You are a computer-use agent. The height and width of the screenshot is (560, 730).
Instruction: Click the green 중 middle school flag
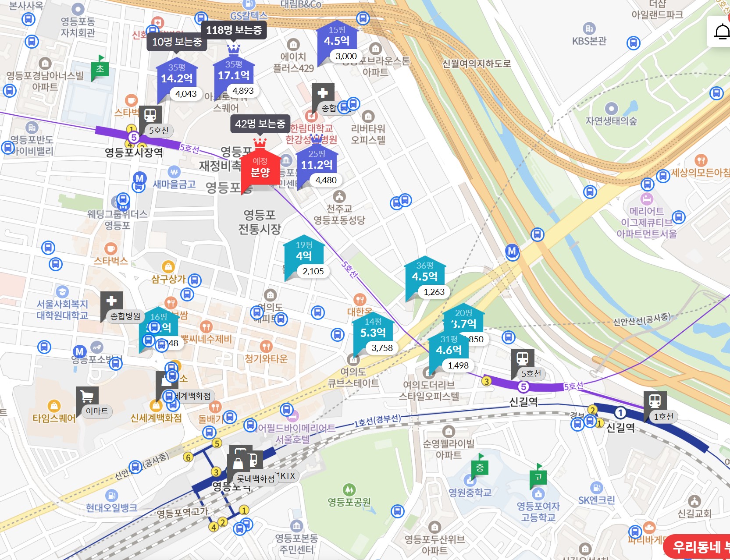click(480, 468)
